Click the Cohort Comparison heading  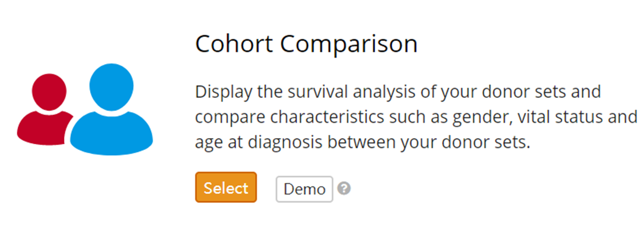coord(306,44)
